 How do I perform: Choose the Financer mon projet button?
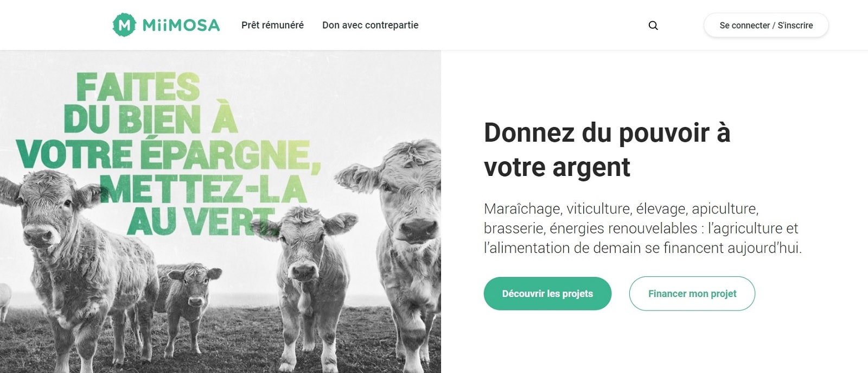[692, 294]
